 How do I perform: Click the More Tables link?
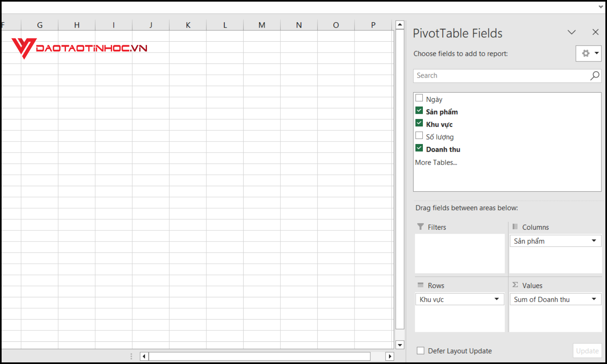coord(436,162)
